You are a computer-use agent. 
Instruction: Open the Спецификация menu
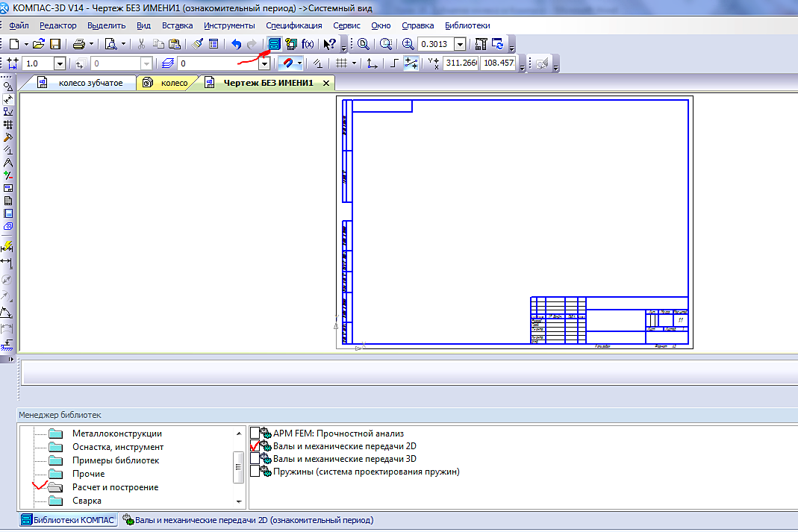pos(293,25)
